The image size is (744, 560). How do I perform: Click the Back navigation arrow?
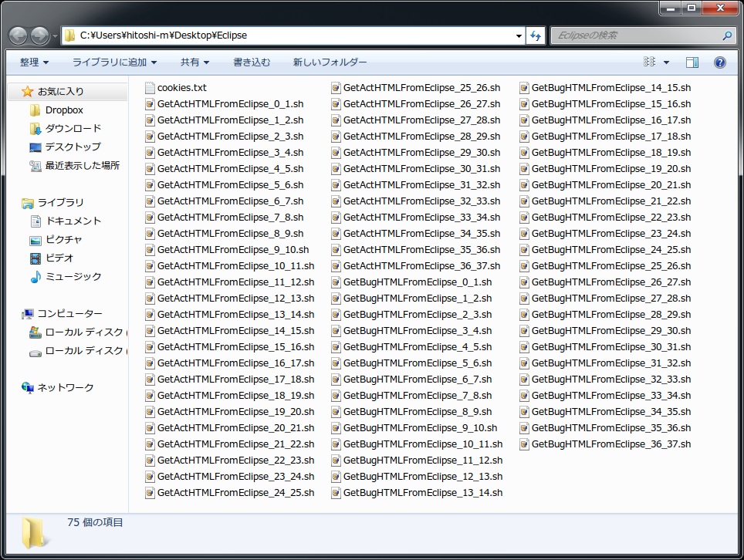19,35
